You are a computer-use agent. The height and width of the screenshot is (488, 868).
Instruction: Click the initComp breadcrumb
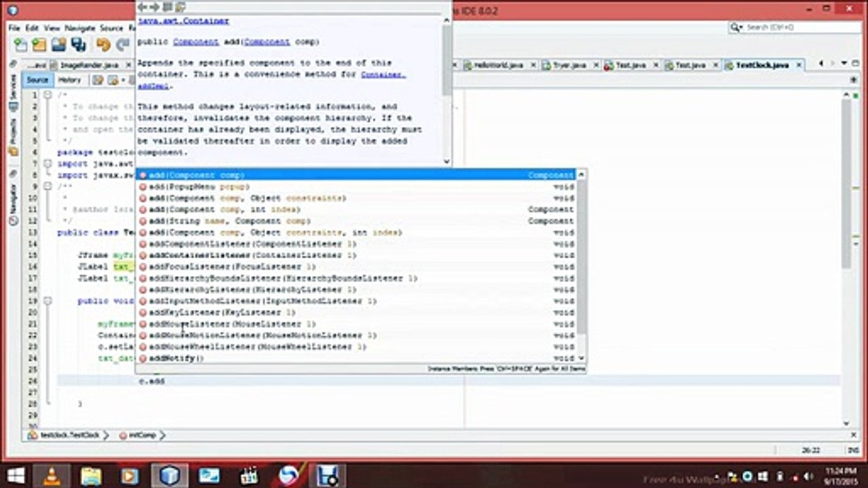coord(141,435)
